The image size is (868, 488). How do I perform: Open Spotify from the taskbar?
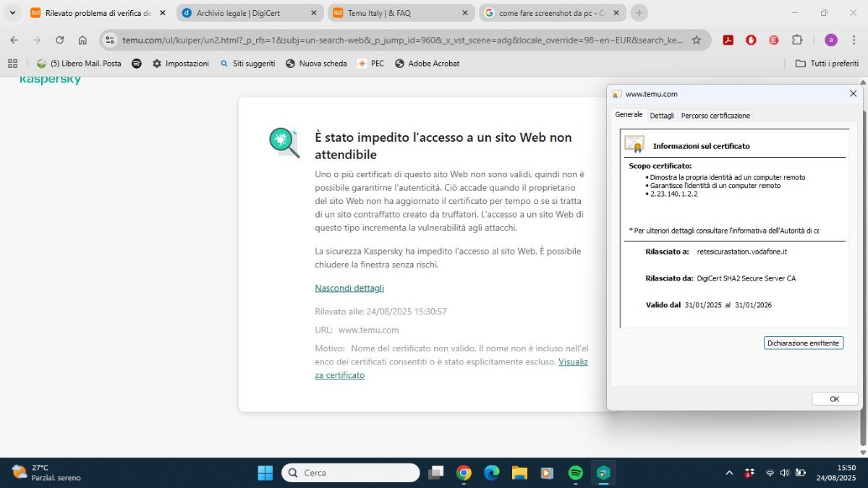pyautogui.click(x=576, y=473)
